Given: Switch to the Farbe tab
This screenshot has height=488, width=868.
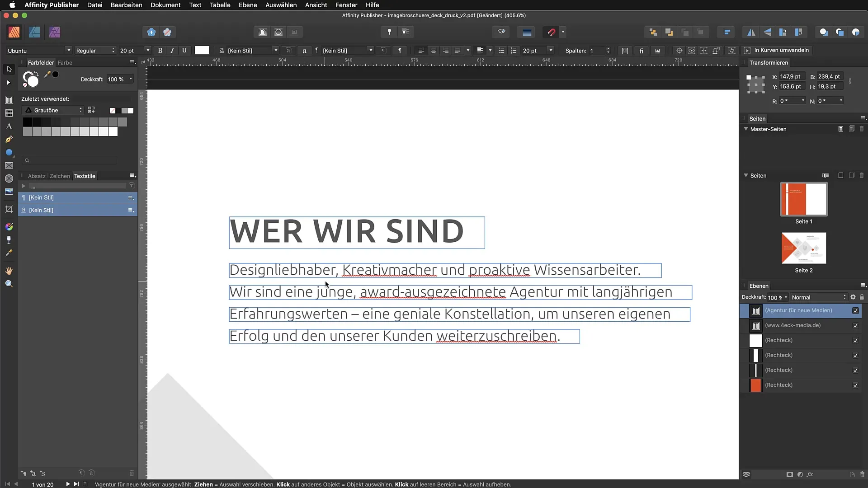Looking at the screenshot, I should 65,63.
